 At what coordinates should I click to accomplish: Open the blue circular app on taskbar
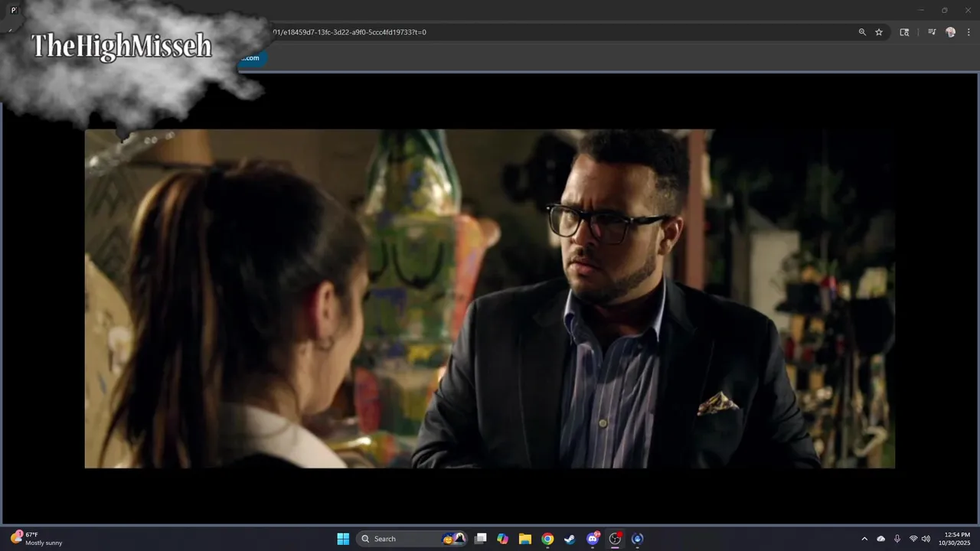click(x=637, y=539)
